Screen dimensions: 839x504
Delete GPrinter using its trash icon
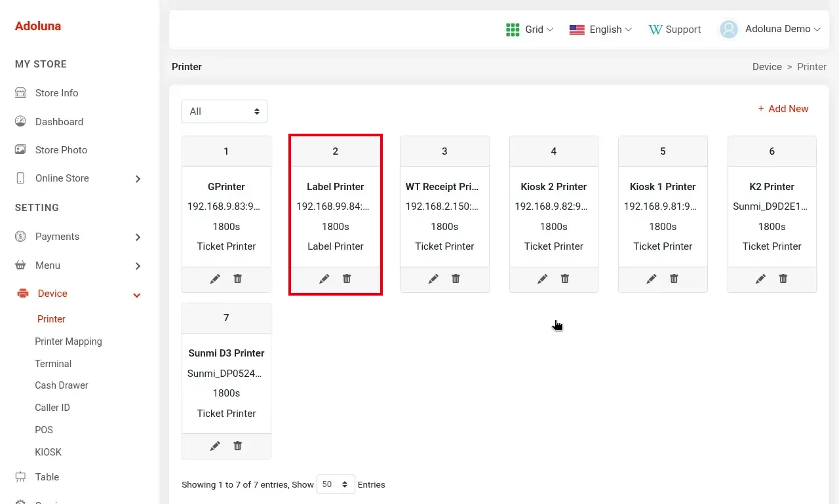[x=237, y=279]
